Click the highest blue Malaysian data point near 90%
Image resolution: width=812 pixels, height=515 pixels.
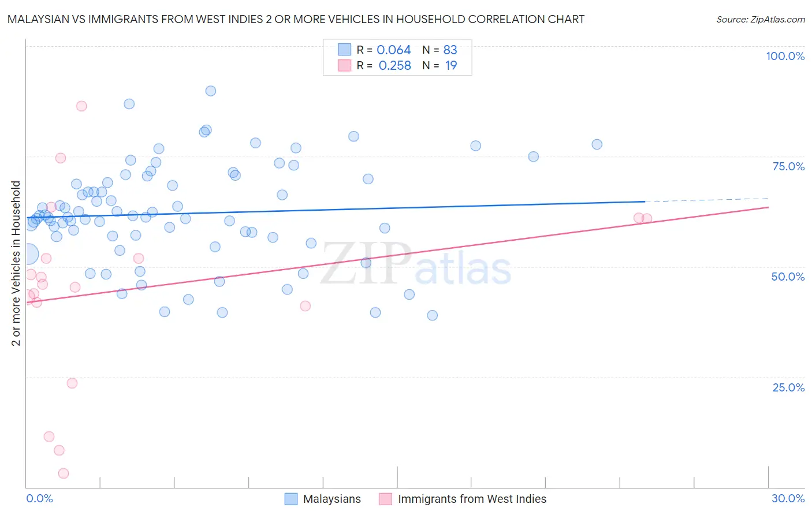click(211, 91)
